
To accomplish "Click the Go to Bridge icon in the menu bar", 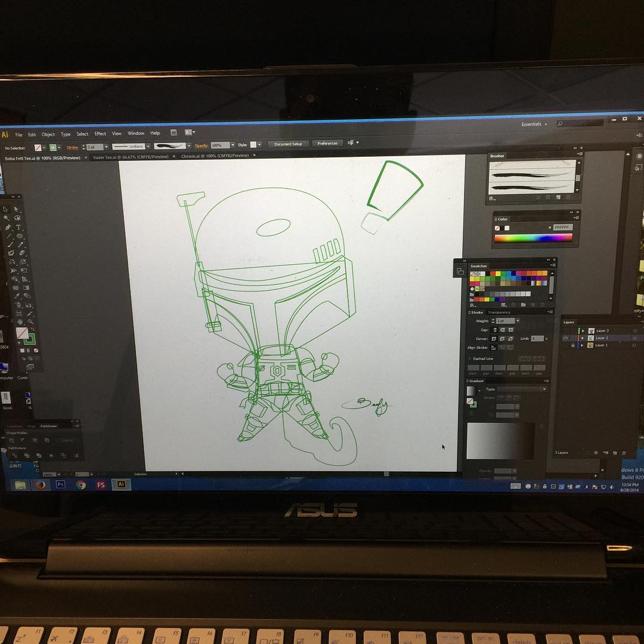I will pyautogui.click(x=174, y=132).
